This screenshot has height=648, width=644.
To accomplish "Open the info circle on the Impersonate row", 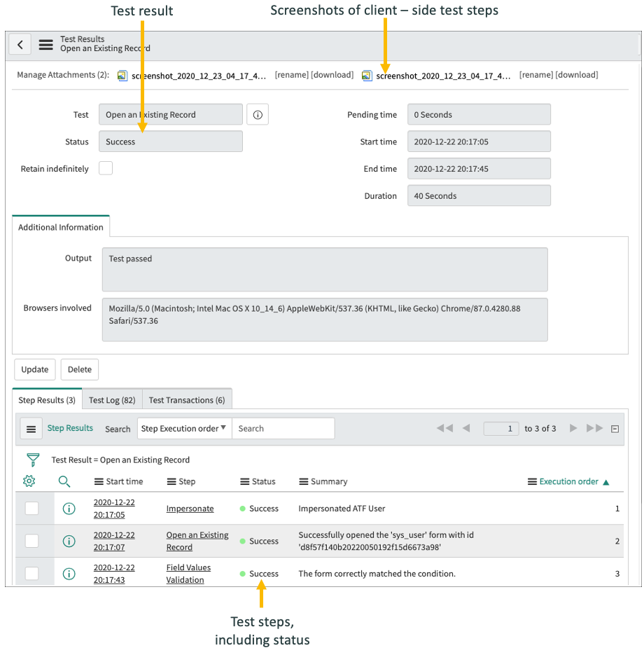I will tap(69, 508).
